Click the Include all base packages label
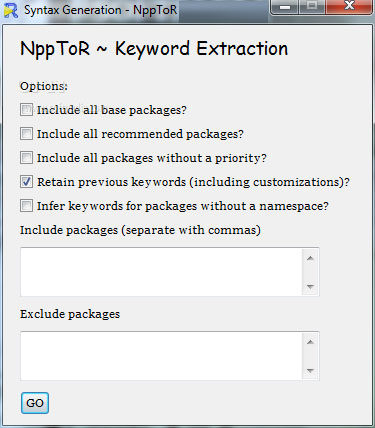 point(112,110)
